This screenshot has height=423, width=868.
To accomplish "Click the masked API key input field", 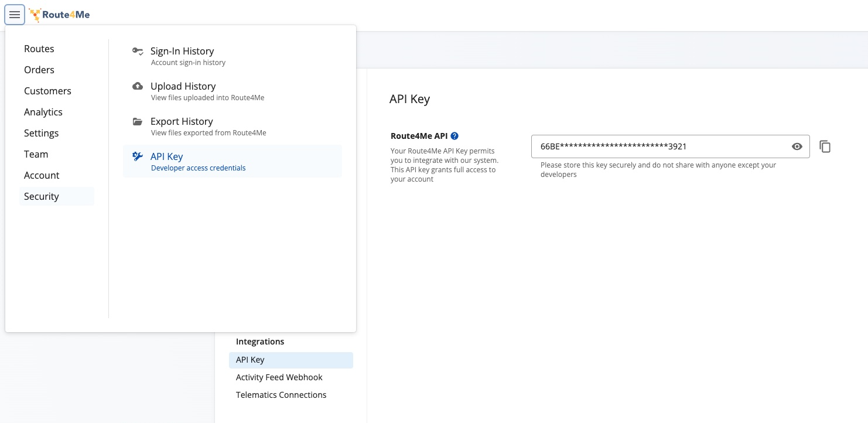I will click(x=671, y=146).
